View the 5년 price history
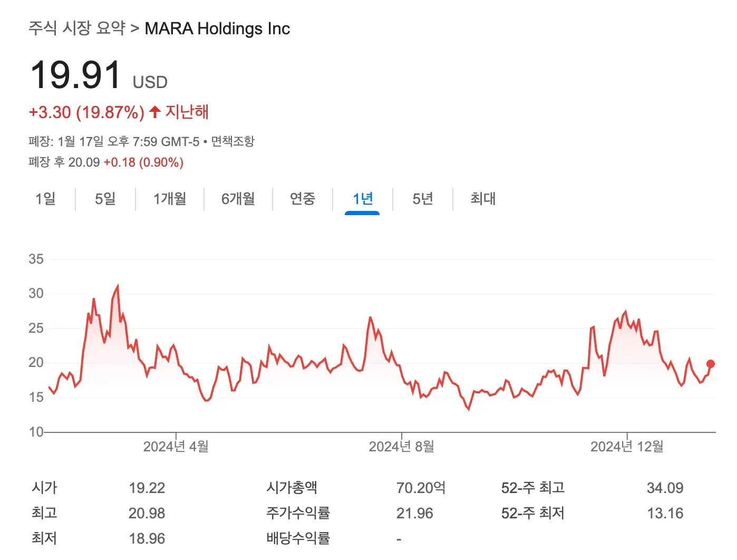This screenshot has height=560, width=737. click(422, 199)
